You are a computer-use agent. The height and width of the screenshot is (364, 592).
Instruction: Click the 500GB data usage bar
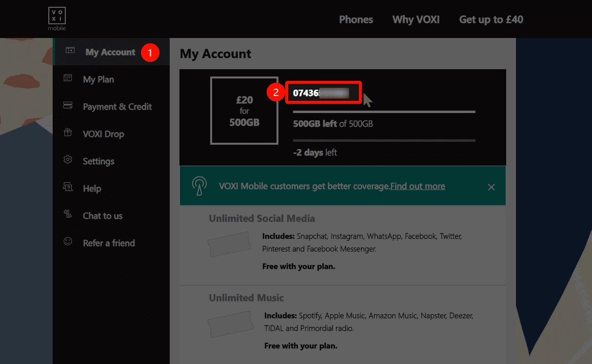point(384,112)
